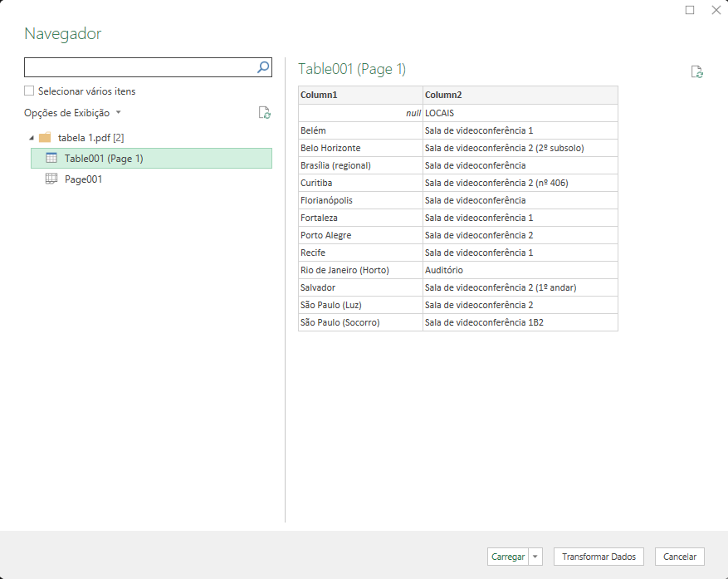Click the Table001 (Page 1) preview title
The image size is (728, 579).
pyautogui.click(x=352, y=69)
